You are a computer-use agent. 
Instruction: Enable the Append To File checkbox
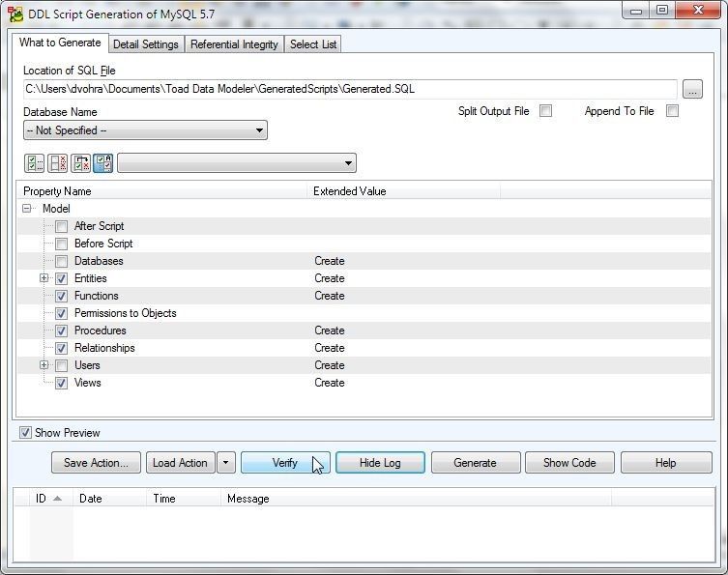point(672,111)
